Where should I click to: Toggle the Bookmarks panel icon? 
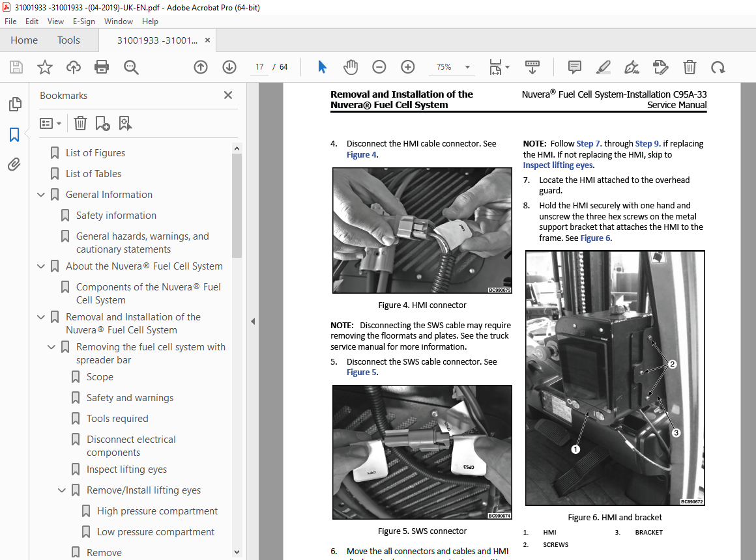click(x=14, y=134)
